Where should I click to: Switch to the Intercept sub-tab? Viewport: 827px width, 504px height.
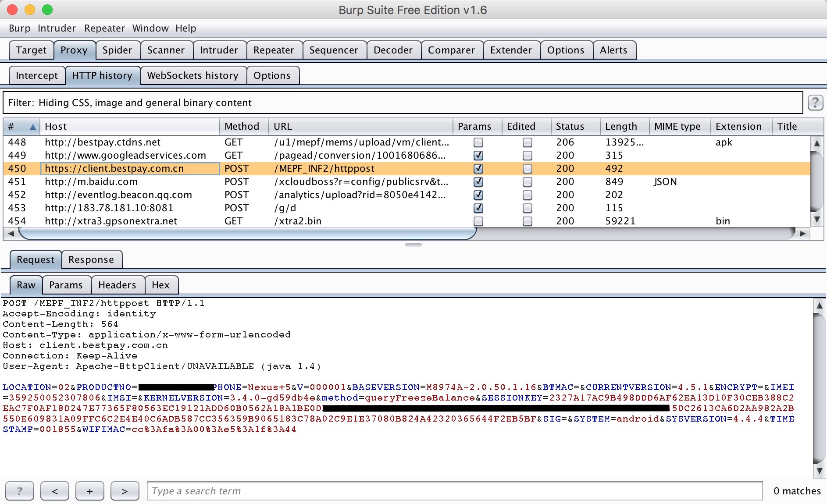point(37,75)
